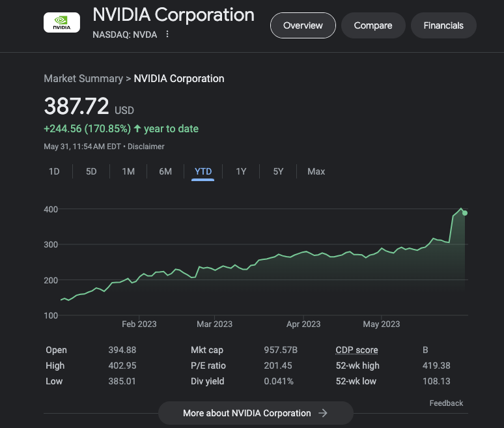This screenshot has height=428, width=504.
Task: Switch chart to 5Y range
Action: [x=278, y=171]
